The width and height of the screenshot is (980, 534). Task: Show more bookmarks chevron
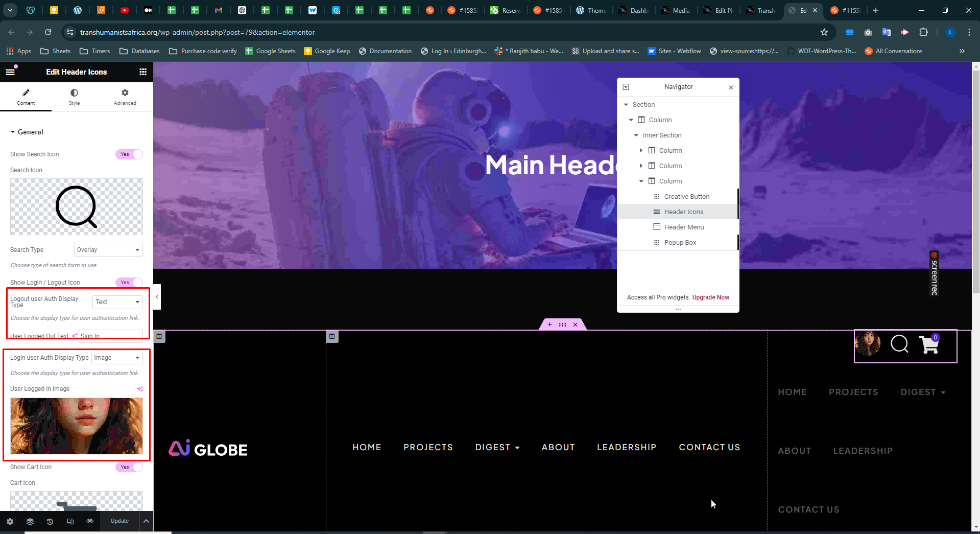(962, 51)
